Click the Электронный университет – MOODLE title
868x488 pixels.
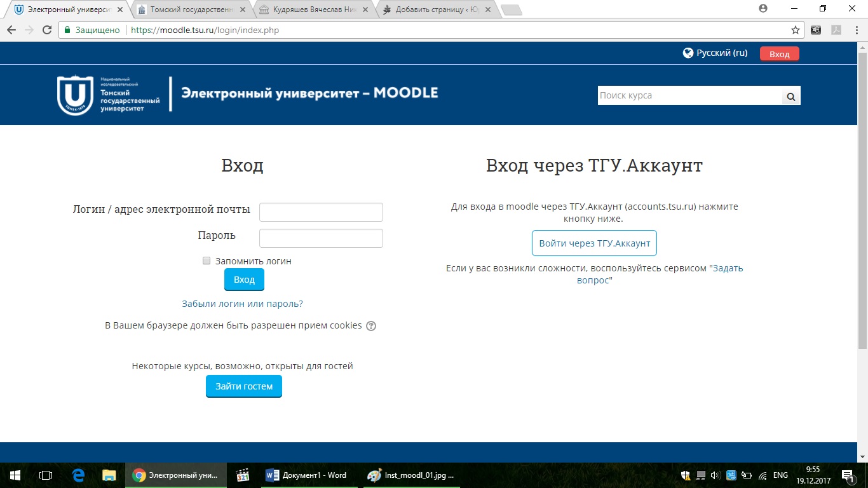(x=309, y=93)
